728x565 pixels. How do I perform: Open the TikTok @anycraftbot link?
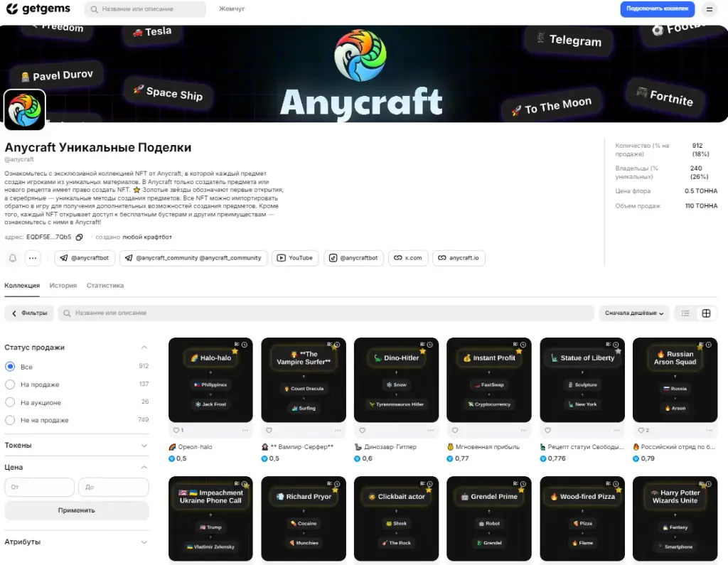coord(354,258)
